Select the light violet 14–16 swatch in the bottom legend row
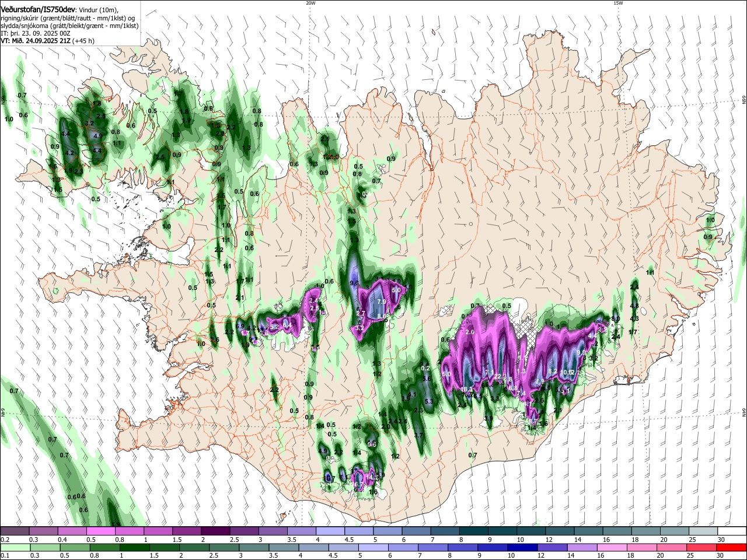Image resolution: width=747 pixels, height=560 pixels. pos(581,547)
